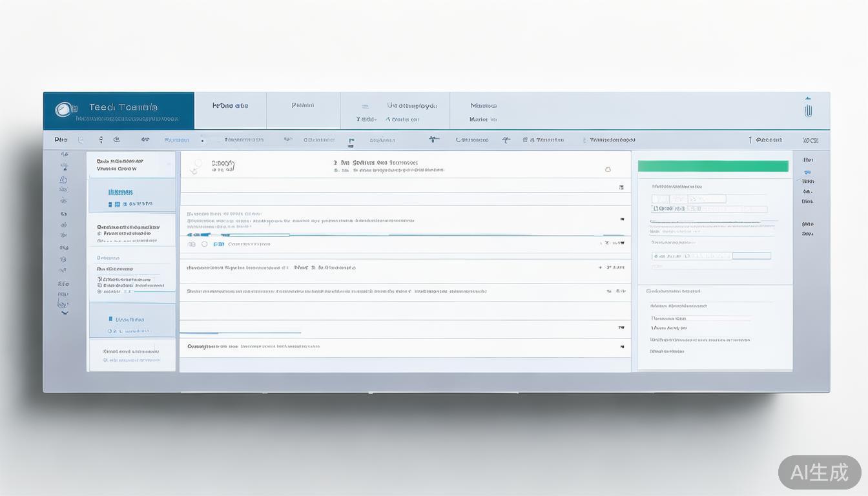Switch to the third header tab

395,111
